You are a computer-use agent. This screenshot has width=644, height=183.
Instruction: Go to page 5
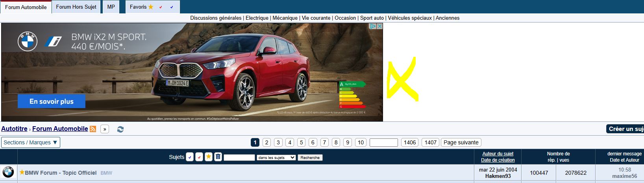point(301,142)
